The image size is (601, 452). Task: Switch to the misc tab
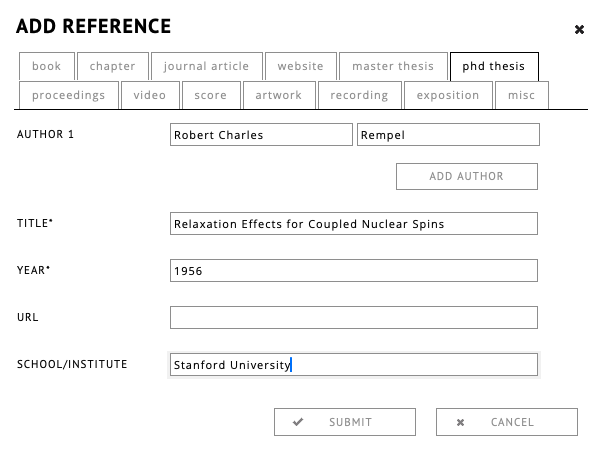(x=521, y=95)
